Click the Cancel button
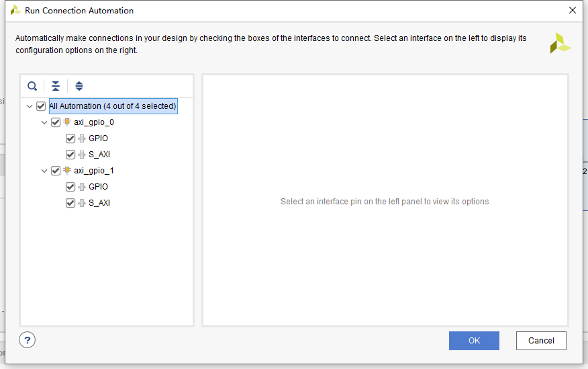 coord(541,341)
